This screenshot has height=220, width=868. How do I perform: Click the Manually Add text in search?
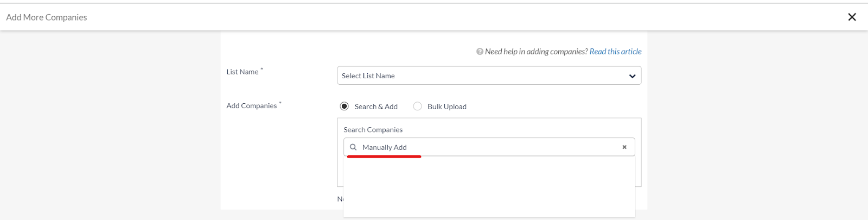384,147
